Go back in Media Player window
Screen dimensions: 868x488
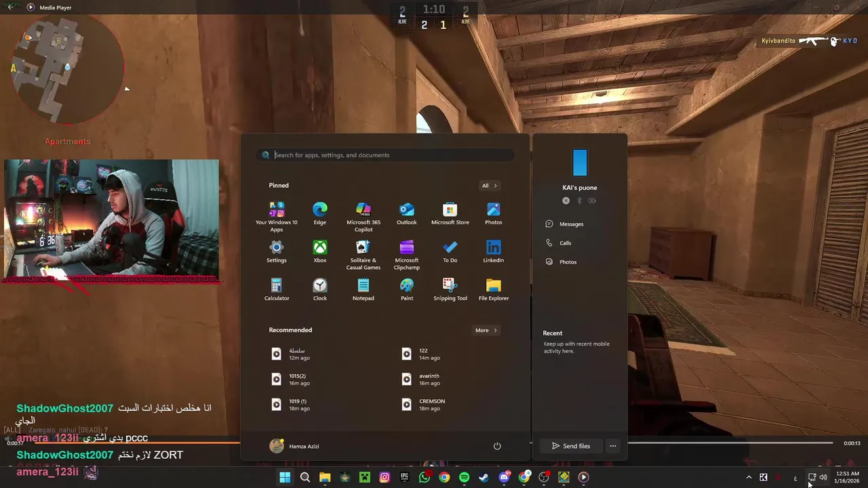9,7
